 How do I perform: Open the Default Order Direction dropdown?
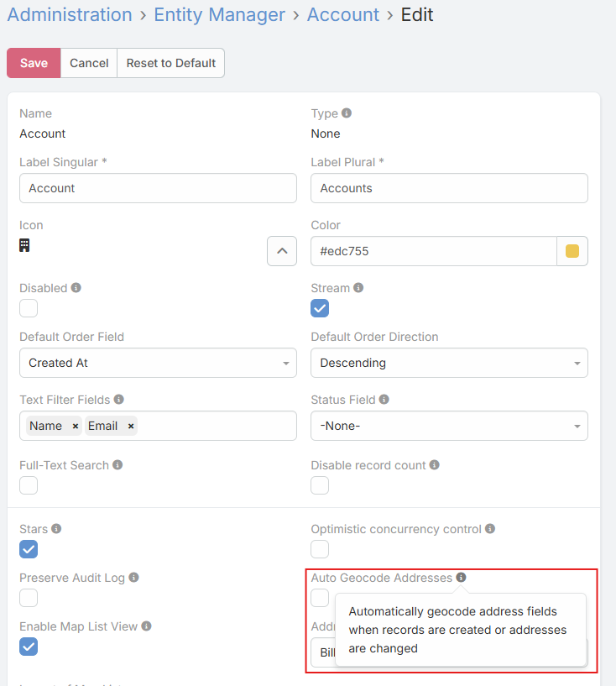[449, 363]
